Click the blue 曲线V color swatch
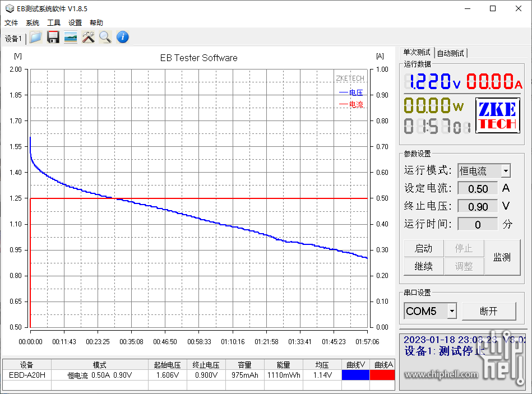 click(x=355, y=375)
